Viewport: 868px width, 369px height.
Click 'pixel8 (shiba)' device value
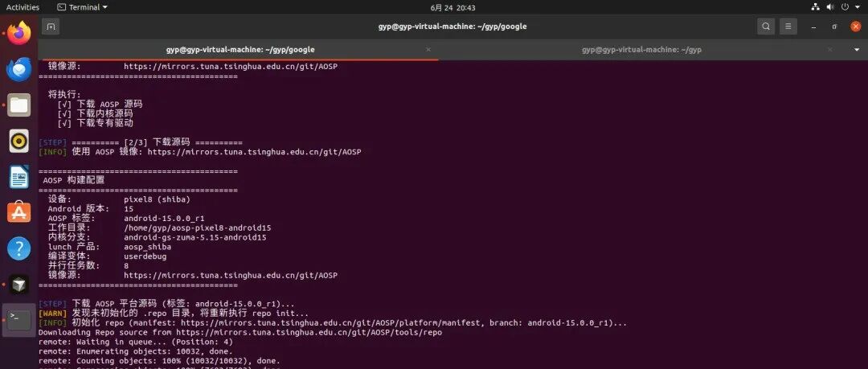(157, 199)
